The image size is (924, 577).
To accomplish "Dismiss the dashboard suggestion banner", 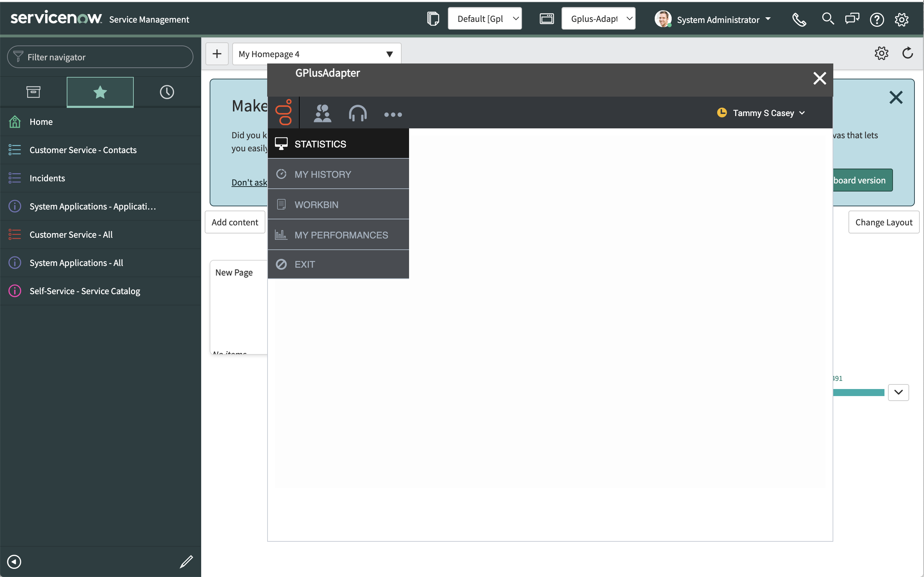I will click(x=896, y=97).
